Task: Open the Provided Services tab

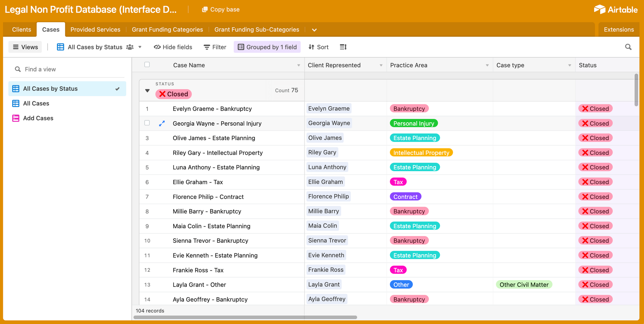Action: coord(95,30)
